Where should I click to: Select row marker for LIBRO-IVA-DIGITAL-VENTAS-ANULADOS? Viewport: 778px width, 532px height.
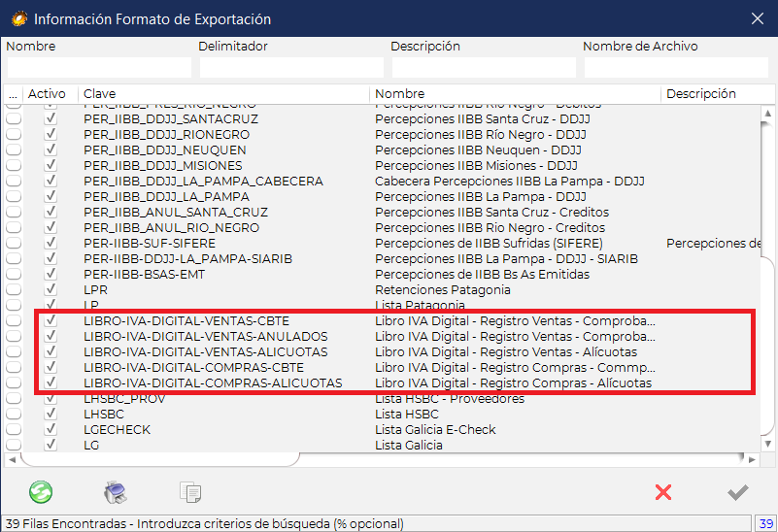(14, 336)
